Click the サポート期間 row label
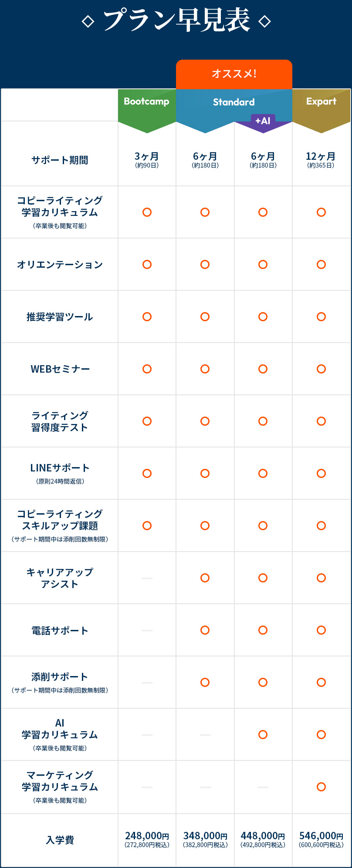Screen dimensions: 352x868 click(x=60, y=160)
